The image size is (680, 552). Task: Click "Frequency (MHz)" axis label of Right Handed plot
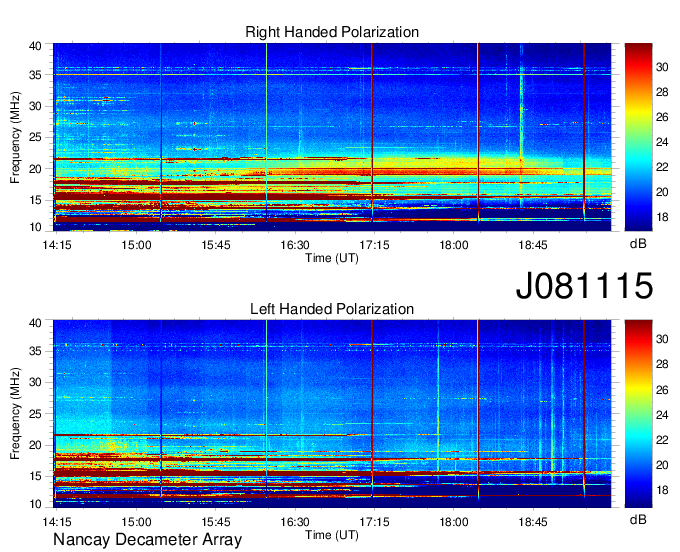(x=15, y=137)
